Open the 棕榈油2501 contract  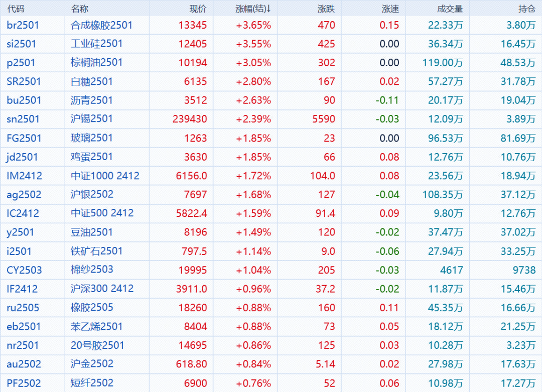tap(97, 63)
